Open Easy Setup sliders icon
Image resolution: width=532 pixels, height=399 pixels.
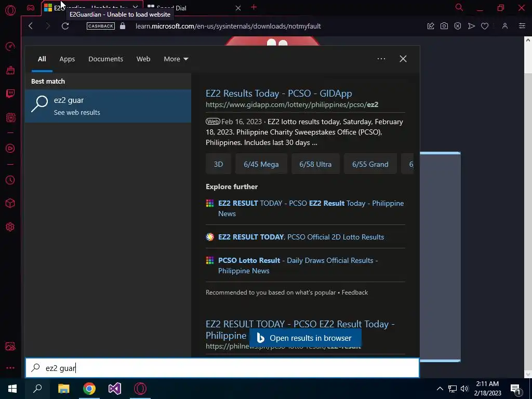click(x=522, y=26)
